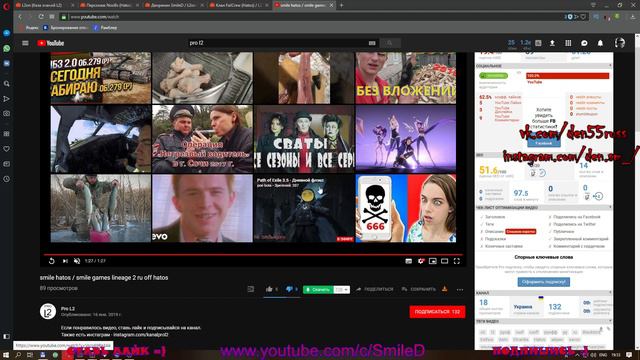
Task: Open Windows Start menu
Action: click(6, 355)
